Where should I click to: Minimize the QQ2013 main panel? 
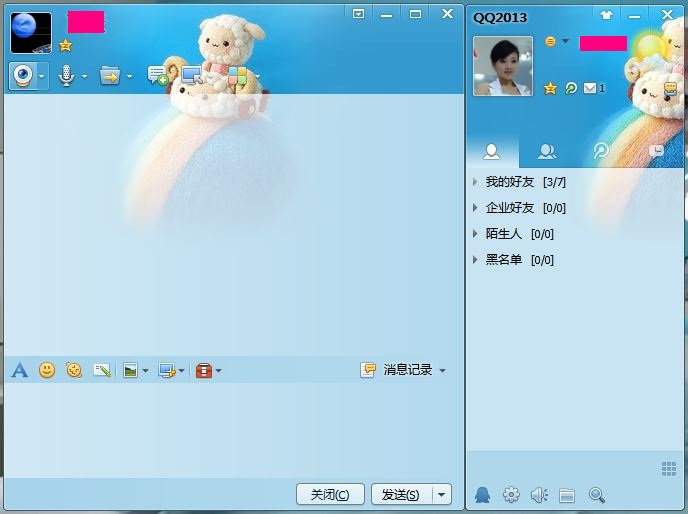634,16
